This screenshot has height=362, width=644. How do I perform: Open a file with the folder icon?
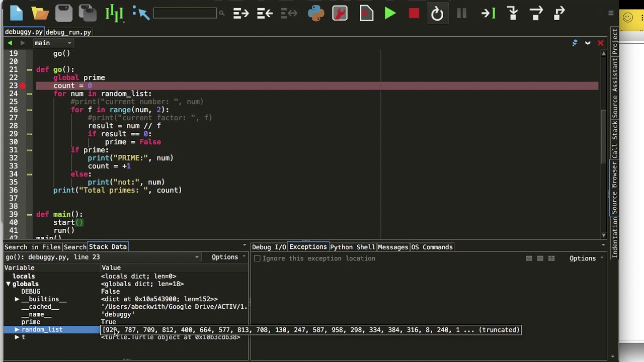click(40, 14)
